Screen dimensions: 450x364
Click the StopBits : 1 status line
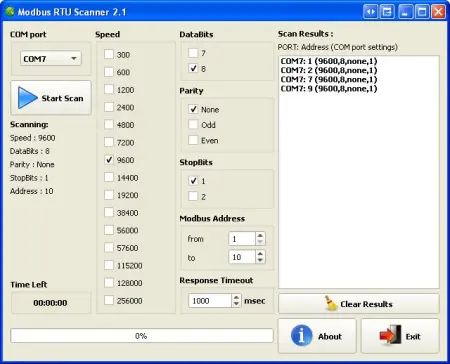[x=29, y=178]
